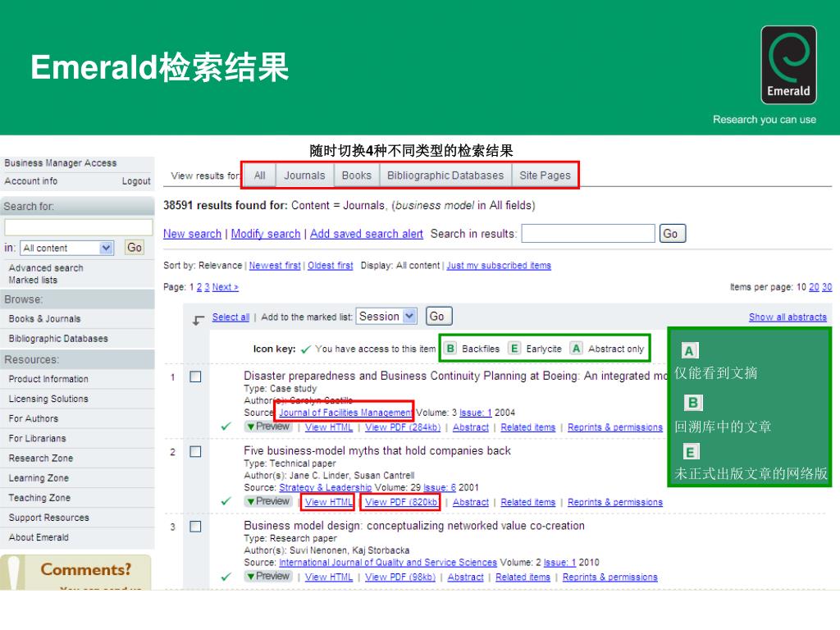Tick the checkbox for result 1 Disaster preparedness
The height and width of the screenshot is (630, 840).
coord(195,377)
